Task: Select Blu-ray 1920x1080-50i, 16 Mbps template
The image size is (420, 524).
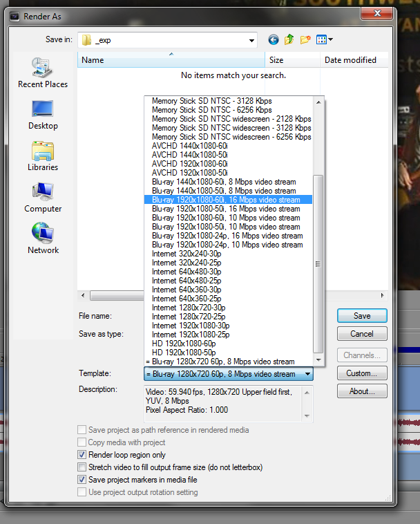Action: click(x=228, y=209)
